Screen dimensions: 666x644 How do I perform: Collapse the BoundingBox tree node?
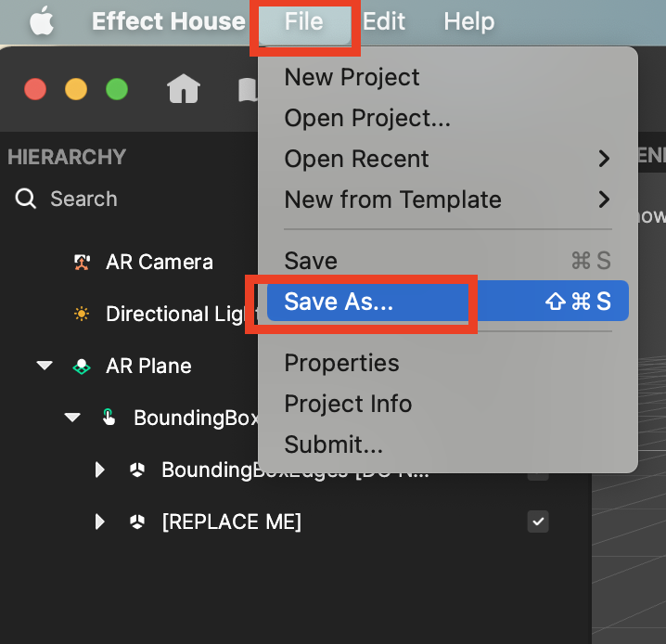[x=72, y=418]
